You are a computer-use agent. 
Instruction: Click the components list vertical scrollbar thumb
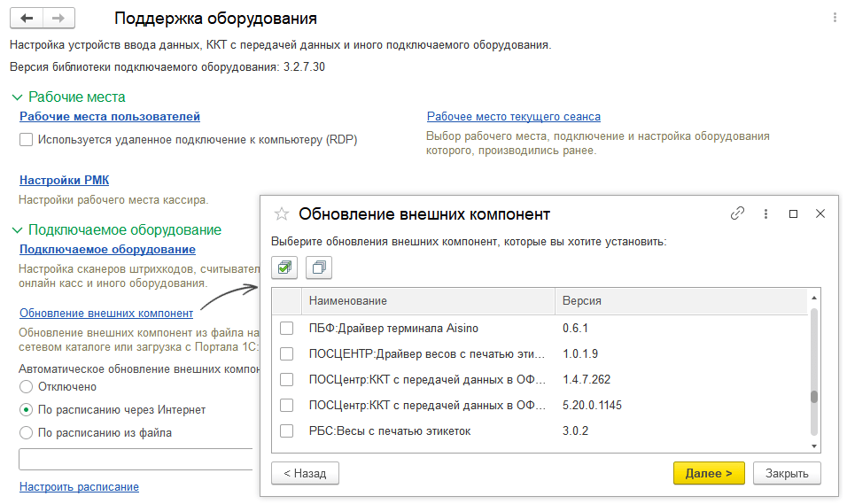coord(813,398)
